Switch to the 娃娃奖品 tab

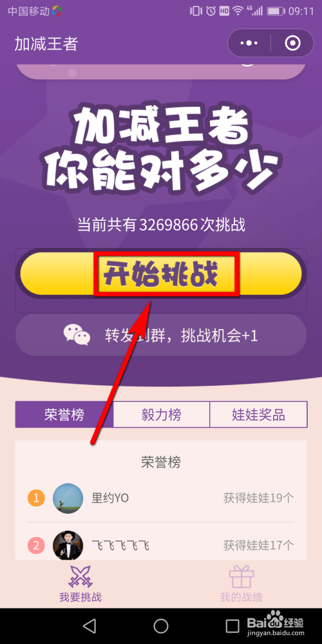coord(258,414)
